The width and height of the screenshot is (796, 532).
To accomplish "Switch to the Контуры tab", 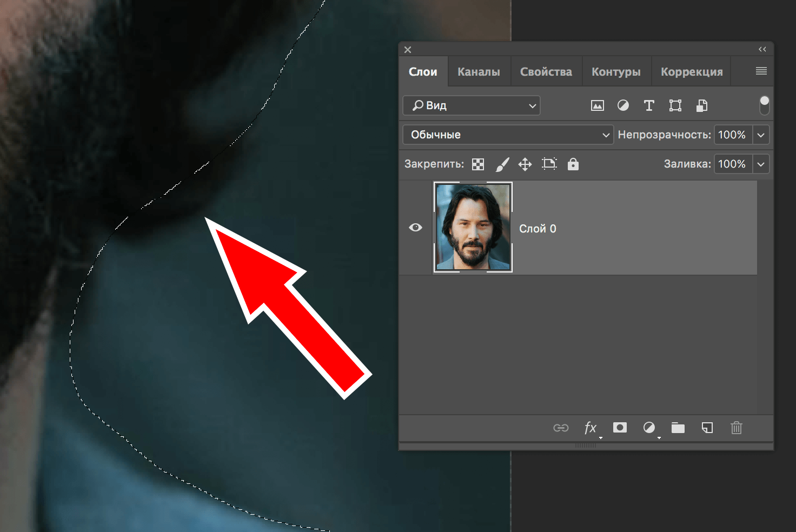I will [616, 72].
